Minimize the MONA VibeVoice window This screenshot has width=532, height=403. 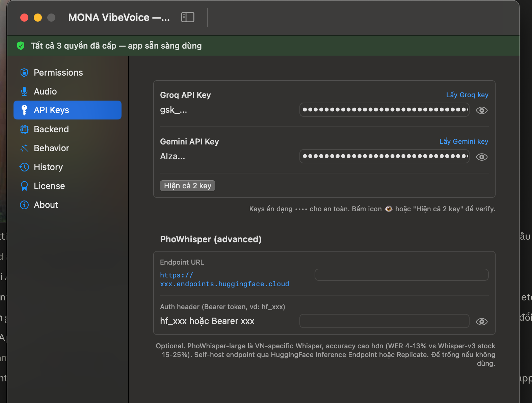38,18
